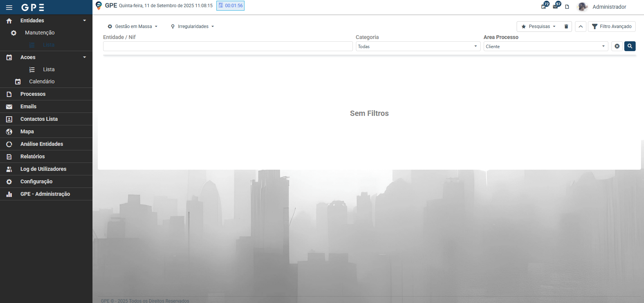Click the trash icon next to Pesquisas
The width and height of the screenshot is (644, 303).
point(566,27)
